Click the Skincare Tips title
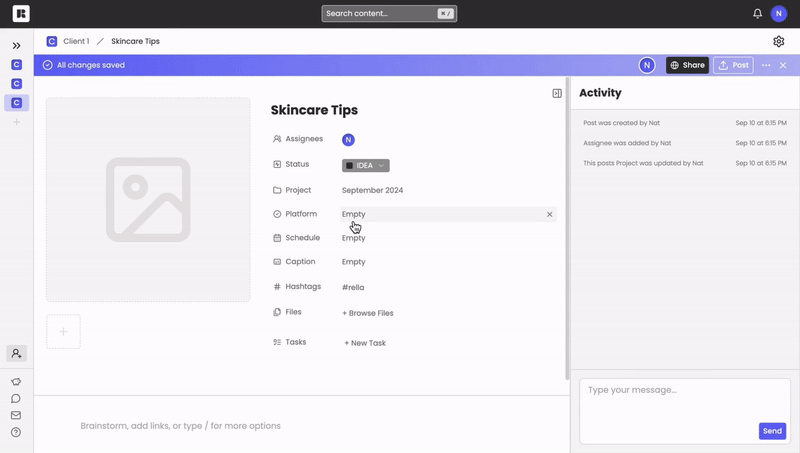This screenshot has height=453, width=800. (314, 110)
